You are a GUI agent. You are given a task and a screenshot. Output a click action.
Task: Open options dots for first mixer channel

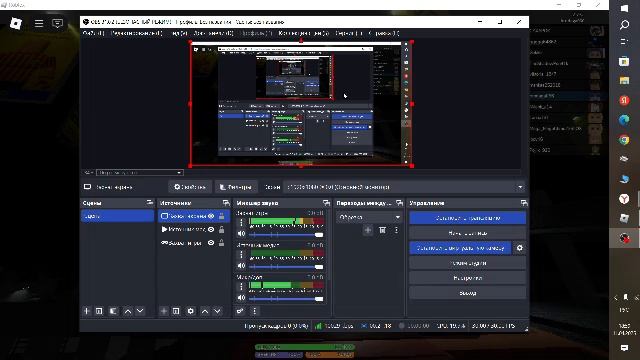click(x=241, y=222)
